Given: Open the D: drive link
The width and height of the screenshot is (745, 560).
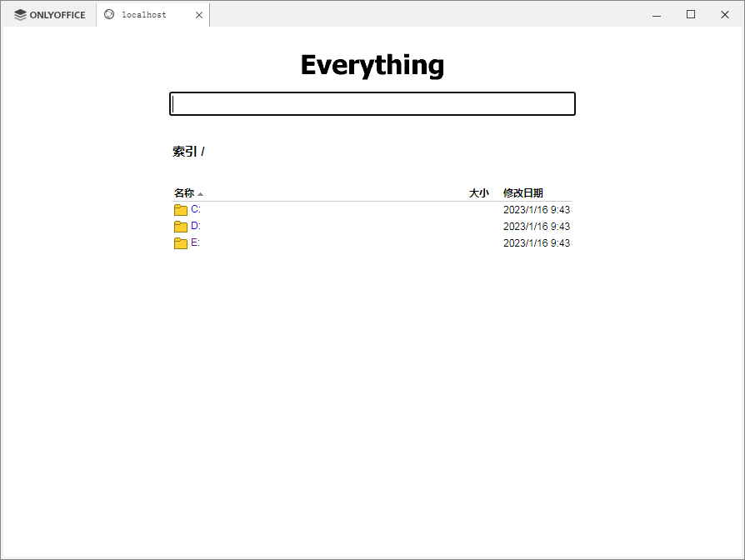Looking at the screenshot, I should 196,226.
